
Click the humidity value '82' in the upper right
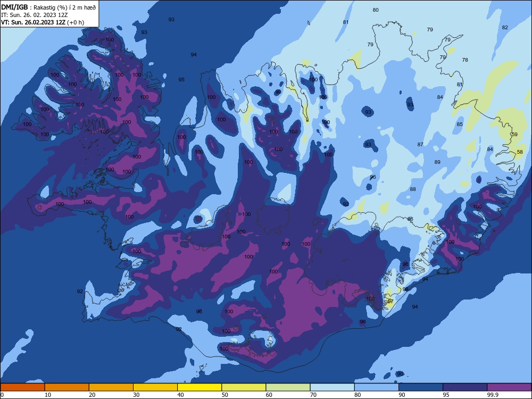click(x=505, y=28)
